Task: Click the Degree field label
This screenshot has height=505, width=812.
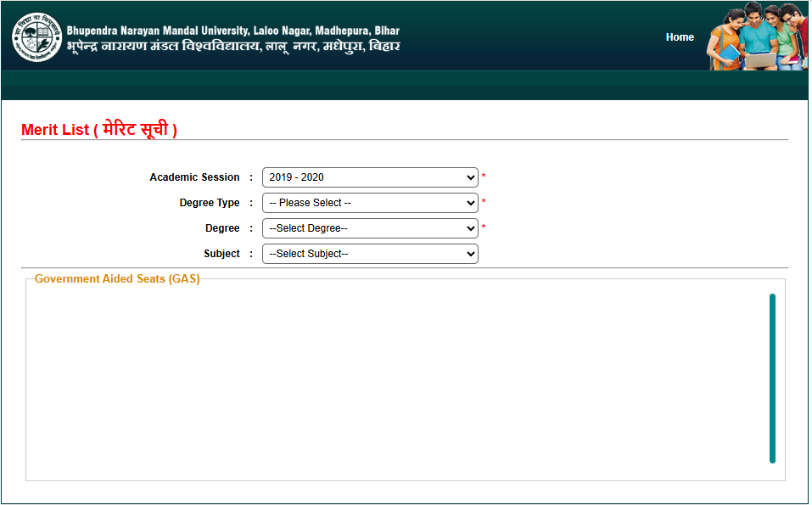Action: [222, 228]
